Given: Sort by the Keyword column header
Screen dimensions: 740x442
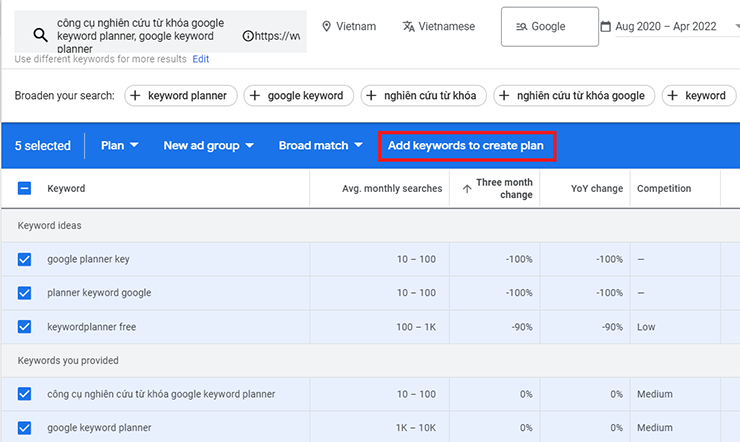Looking at the screenshot, I should 66,189.
